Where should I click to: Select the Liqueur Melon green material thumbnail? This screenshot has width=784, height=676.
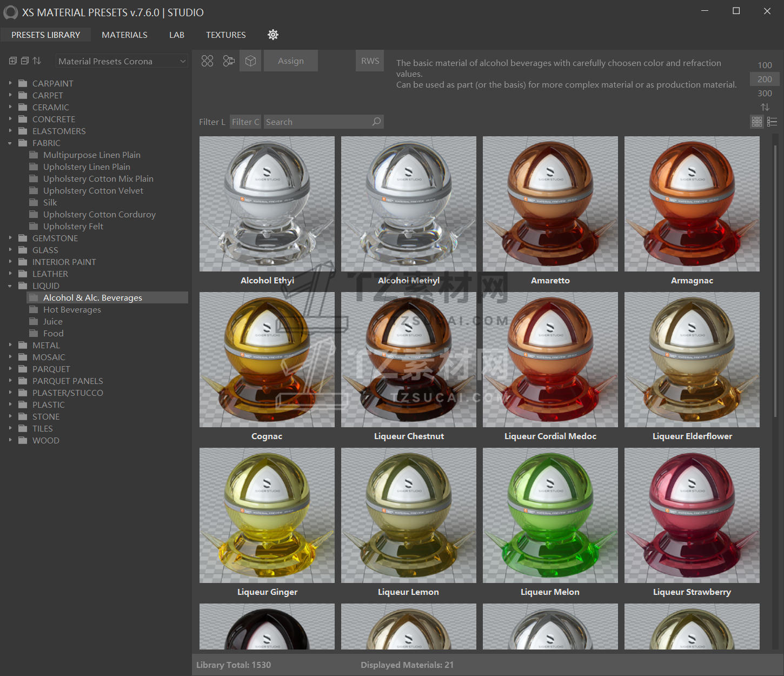coord(550,515)
